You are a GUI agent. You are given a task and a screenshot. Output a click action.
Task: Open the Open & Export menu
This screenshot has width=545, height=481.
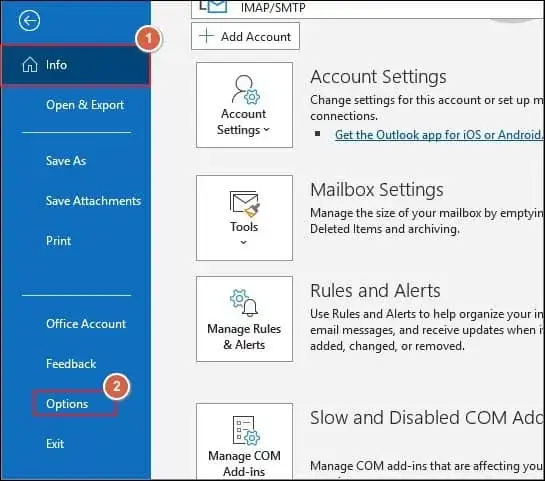(x=85, y=105)
